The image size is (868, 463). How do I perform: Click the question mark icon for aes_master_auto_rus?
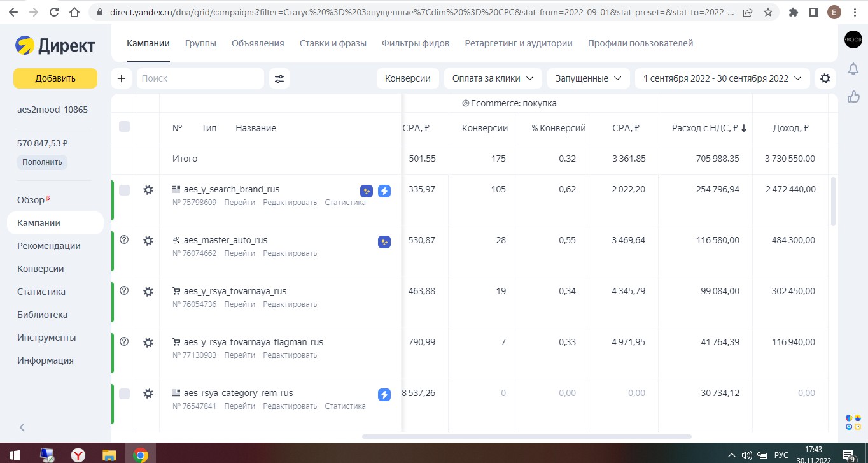pyautogui.click(x=124, y=239)
